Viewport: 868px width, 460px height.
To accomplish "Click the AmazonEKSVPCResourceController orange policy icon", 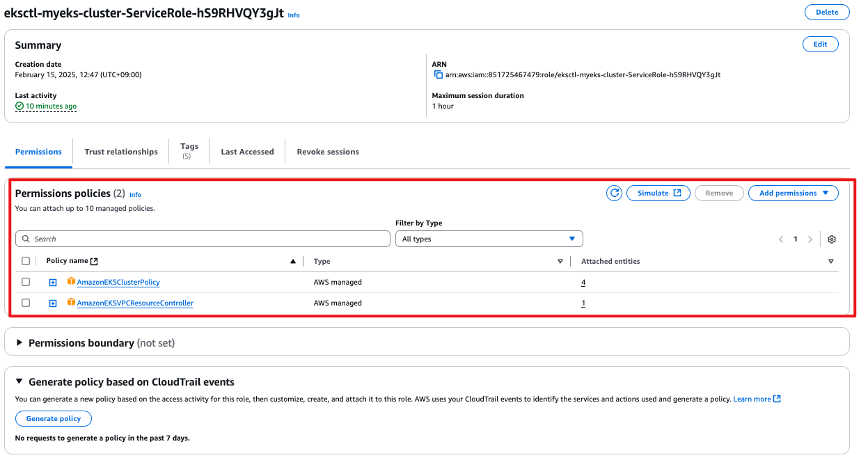I will pos(71,303).
